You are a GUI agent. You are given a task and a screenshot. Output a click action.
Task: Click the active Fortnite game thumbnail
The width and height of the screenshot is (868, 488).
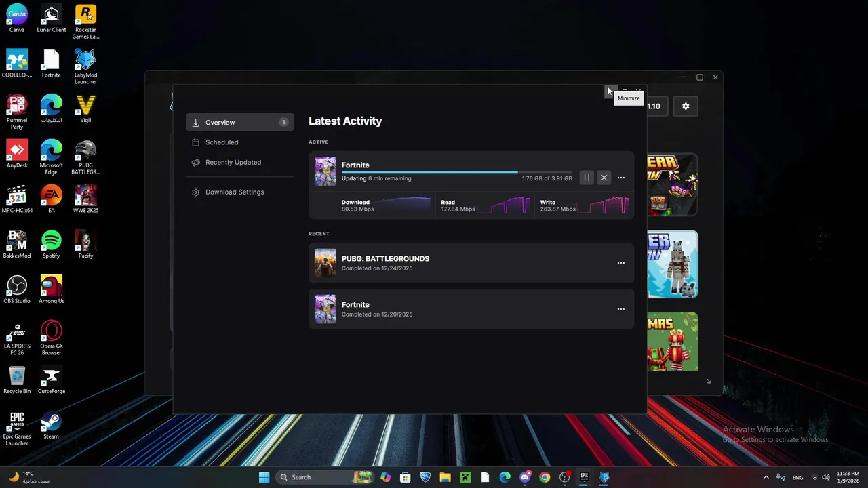click(325, 171)
